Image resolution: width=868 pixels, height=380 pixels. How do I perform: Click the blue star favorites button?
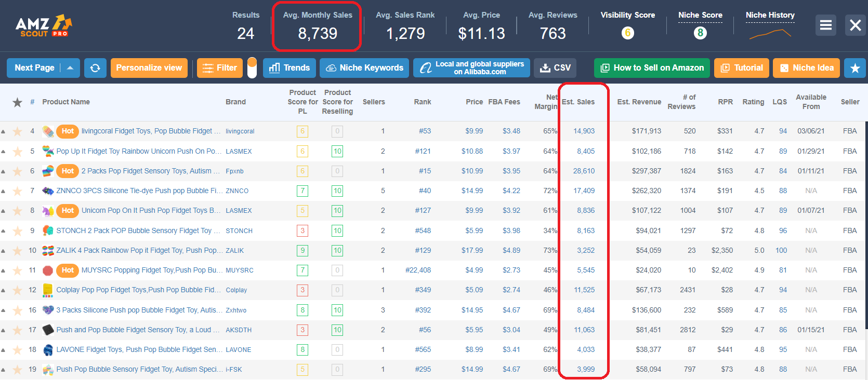click(x=855, y=68)
